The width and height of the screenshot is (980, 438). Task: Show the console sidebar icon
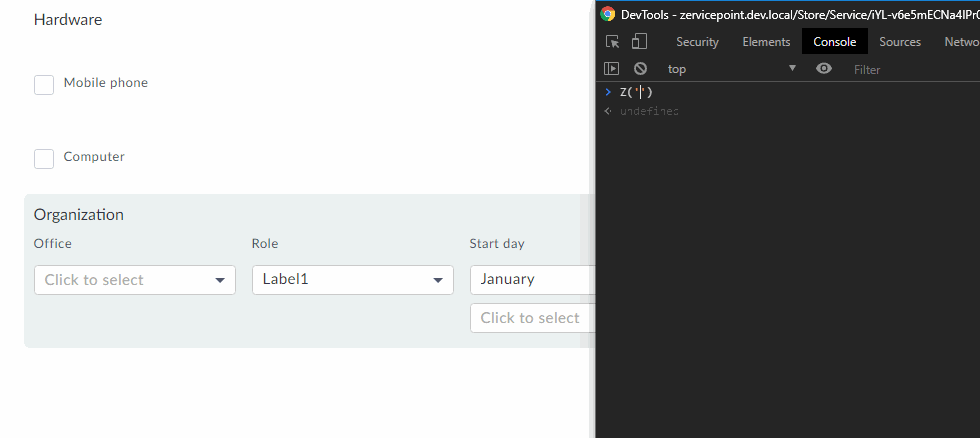(612, 69)
